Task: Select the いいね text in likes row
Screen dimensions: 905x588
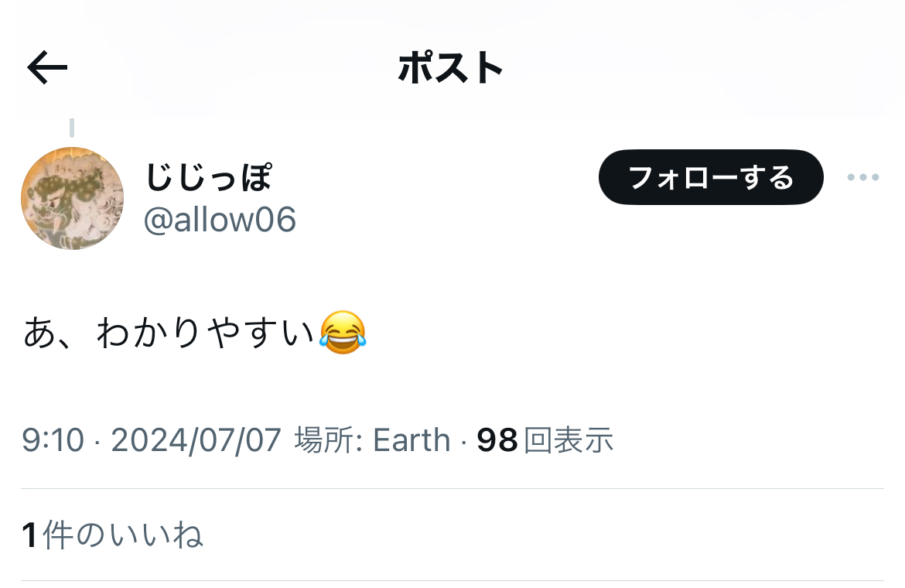Action: point(155,535)
